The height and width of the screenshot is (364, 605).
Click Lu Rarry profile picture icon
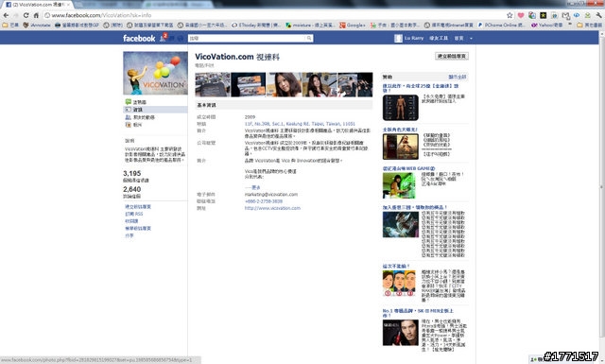point(398,38)
